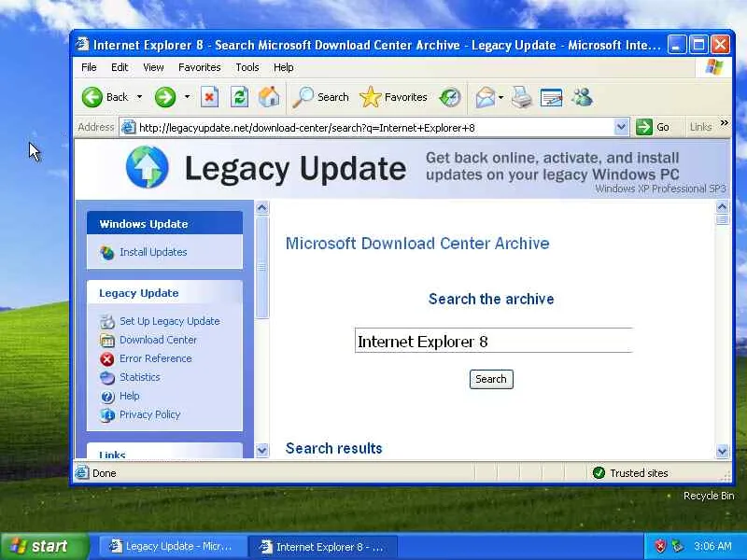The height and width of the screenshot is (560, 747).
Task: Open the Error Reference link
Action: click(x=156, y=358)
